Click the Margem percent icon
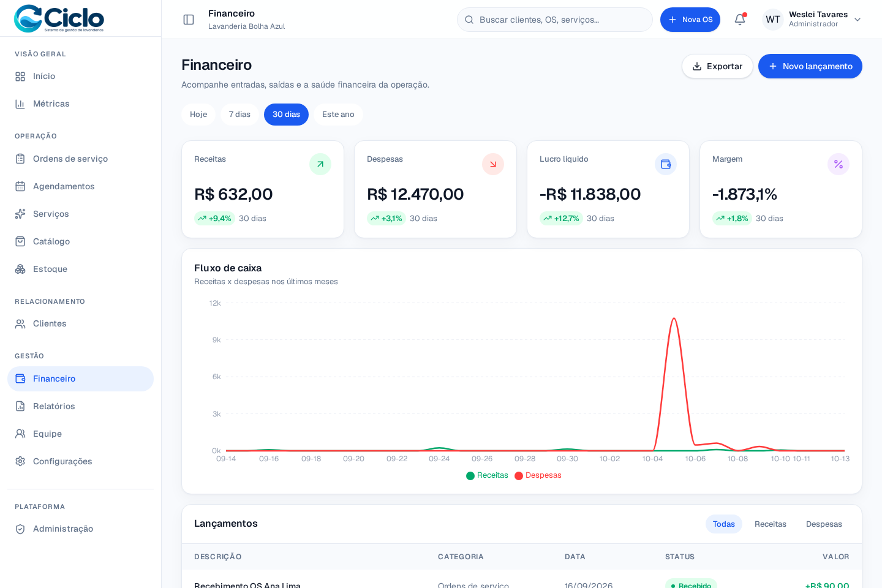The image size is (882, 588). [x=839, y=164]
